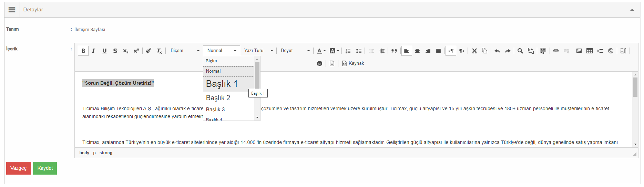Choose Başlık 2 format
This screenshot has width=644, height=187.
[x=229, y=98]
